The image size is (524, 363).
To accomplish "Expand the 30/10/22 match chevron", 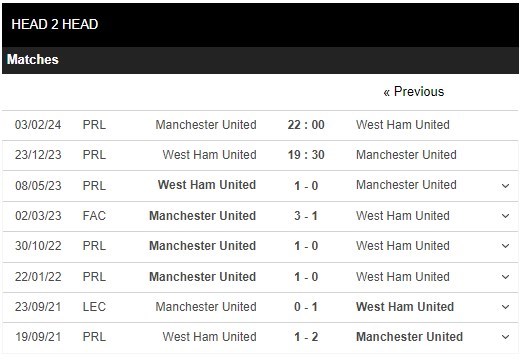I will [505, 246].
